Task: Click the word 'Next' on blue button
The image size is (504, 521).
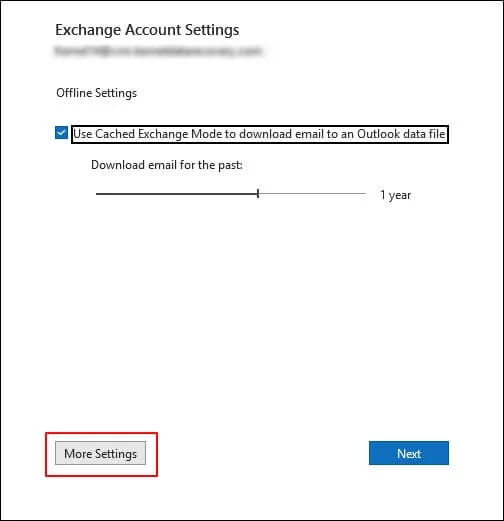Action: [409, 454]
